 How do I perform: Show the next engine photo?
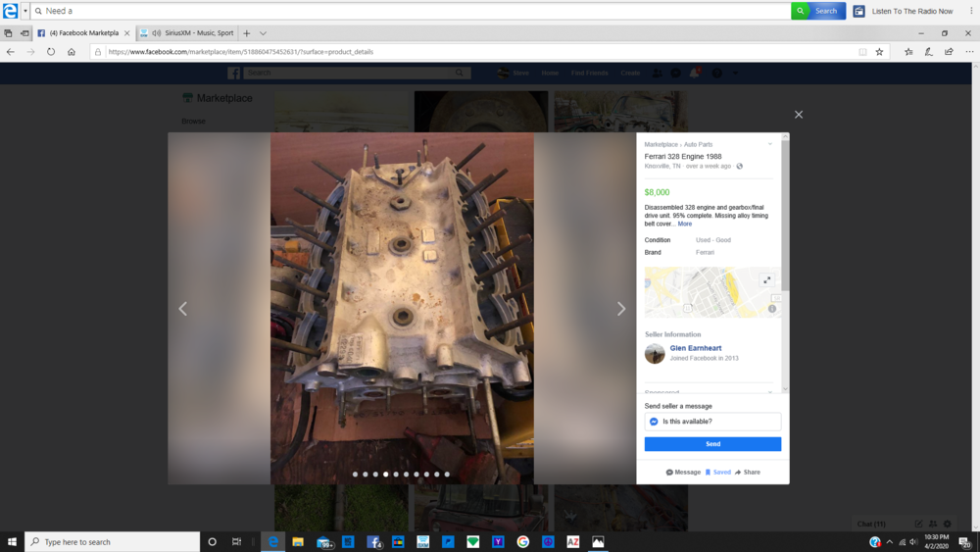coord(620,309)
